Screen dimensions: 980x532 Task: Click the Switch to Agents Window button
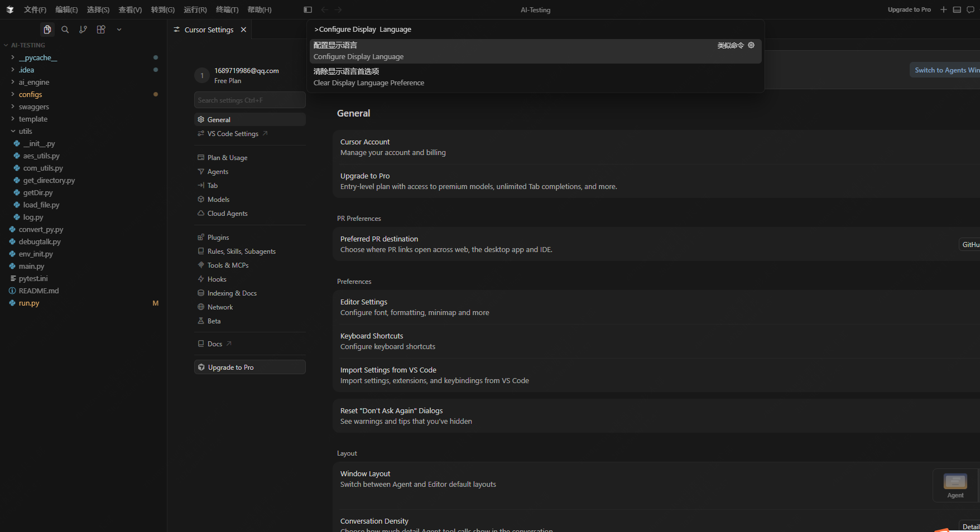pos(945,70)
